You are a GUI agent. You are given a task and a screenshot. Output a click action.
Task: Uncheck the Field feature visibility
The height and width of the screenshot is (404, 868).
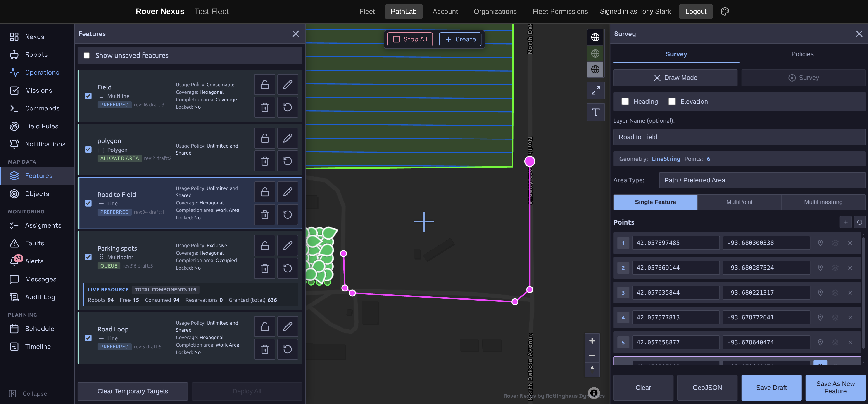tap(88, 96)
